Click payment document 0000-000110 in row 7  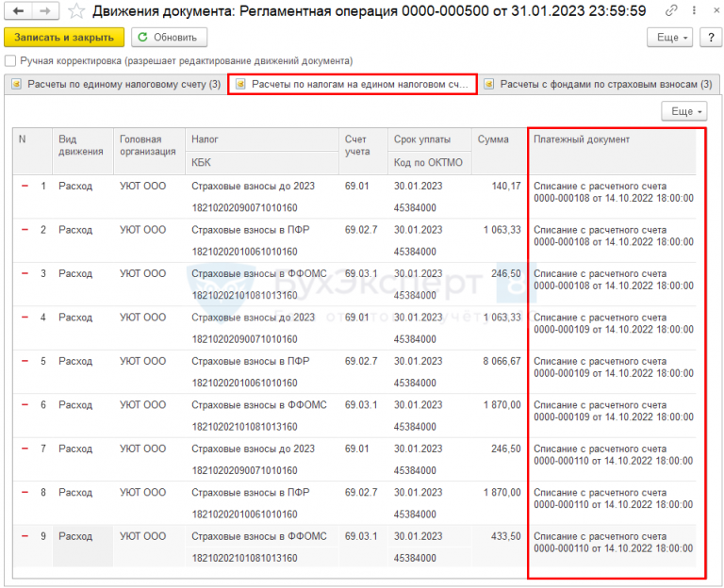613,454
